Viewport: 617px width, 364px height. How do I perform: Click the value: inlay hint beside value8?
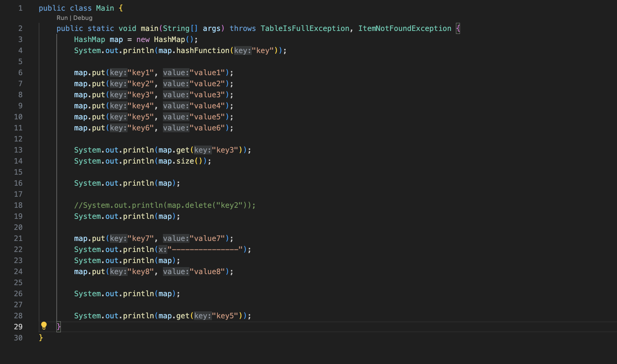coord(176,272)
